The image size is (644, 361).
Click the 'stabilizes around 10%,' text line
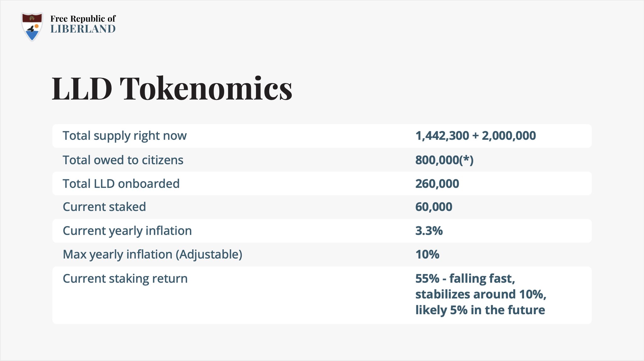tap(481, 294)
